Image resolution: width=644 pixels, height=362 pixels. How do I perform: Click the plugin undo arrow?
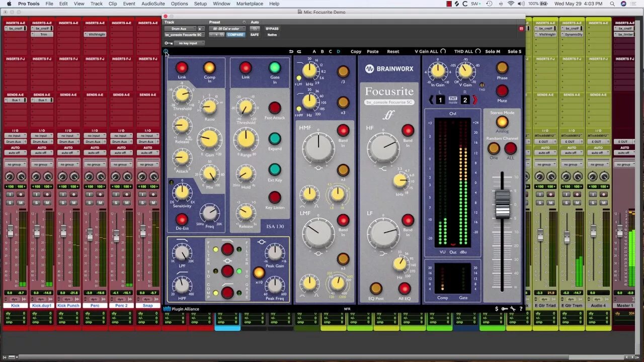291,51
